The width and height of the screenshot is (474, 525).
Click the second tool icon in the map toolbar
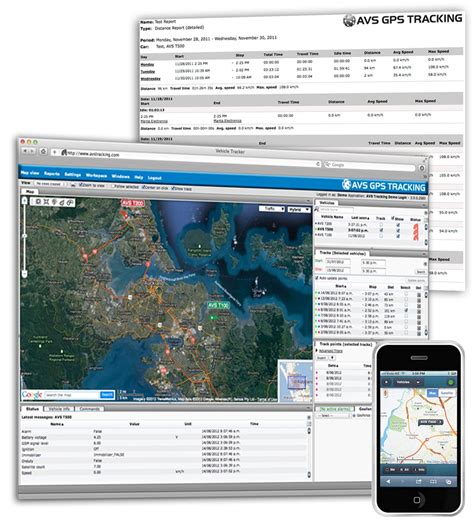coord(46,202)
